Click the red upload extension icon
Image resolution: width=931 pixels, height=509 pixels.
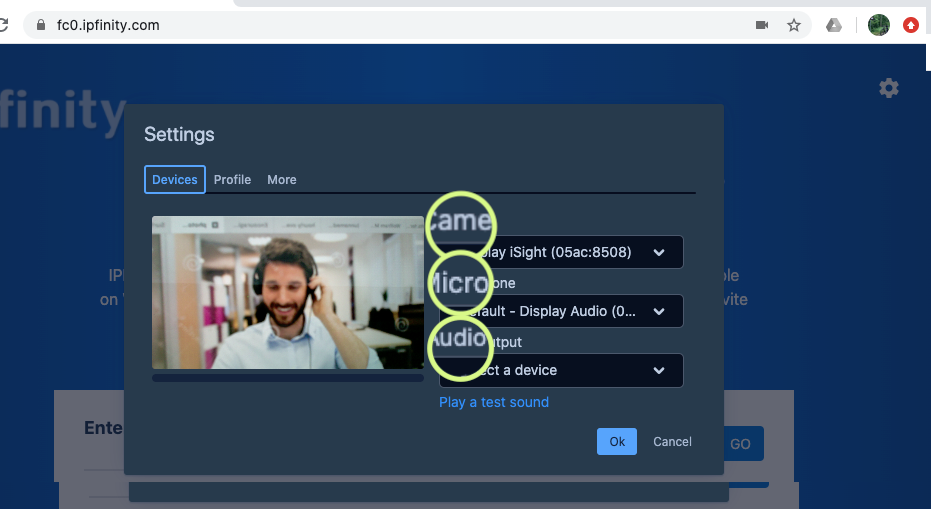[x=911, y=25]
